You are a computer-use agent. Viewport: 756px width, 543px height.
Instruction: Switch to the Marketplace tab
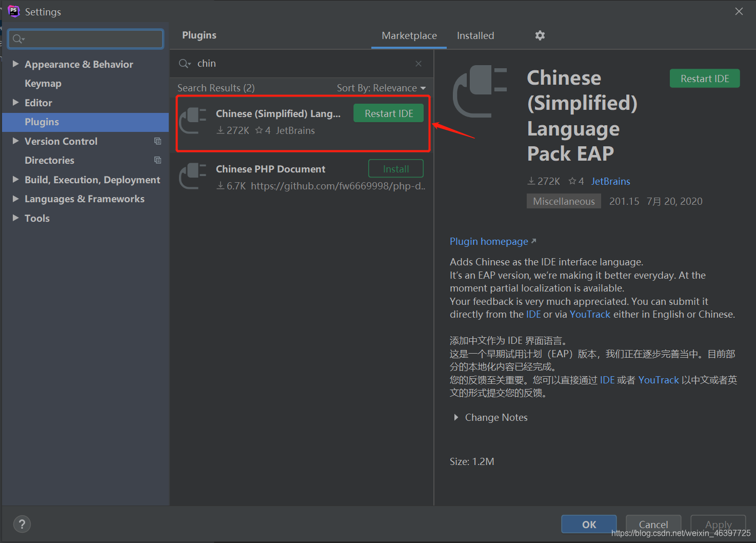point(409,35)
